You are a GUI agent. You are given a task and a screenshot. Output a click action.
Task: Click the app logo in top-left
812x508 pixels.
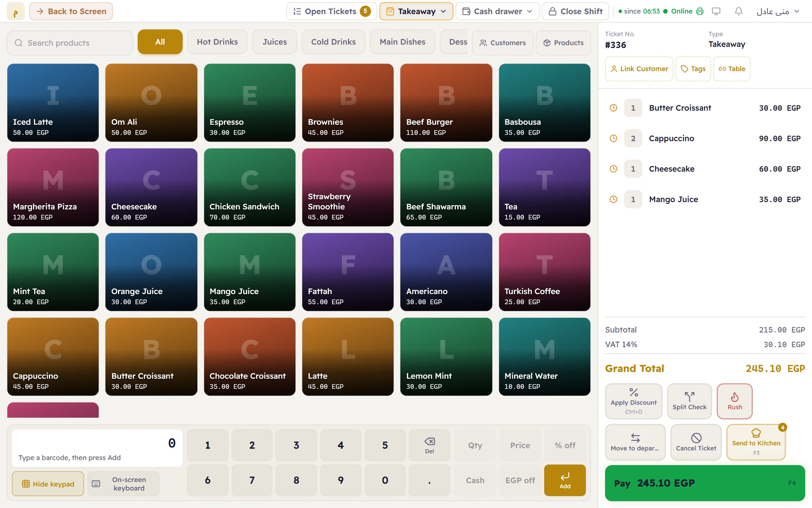tap(16, 12)
